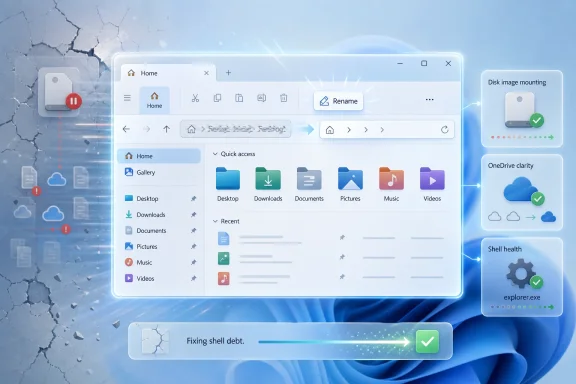Toggle pin on the recent image row

[x=342, y=257]
